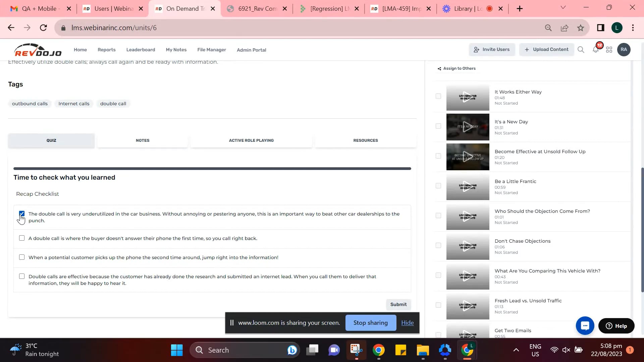Show hidden system tray icons chevron
The width and height of the screenshot is (644, 362).
516,350
